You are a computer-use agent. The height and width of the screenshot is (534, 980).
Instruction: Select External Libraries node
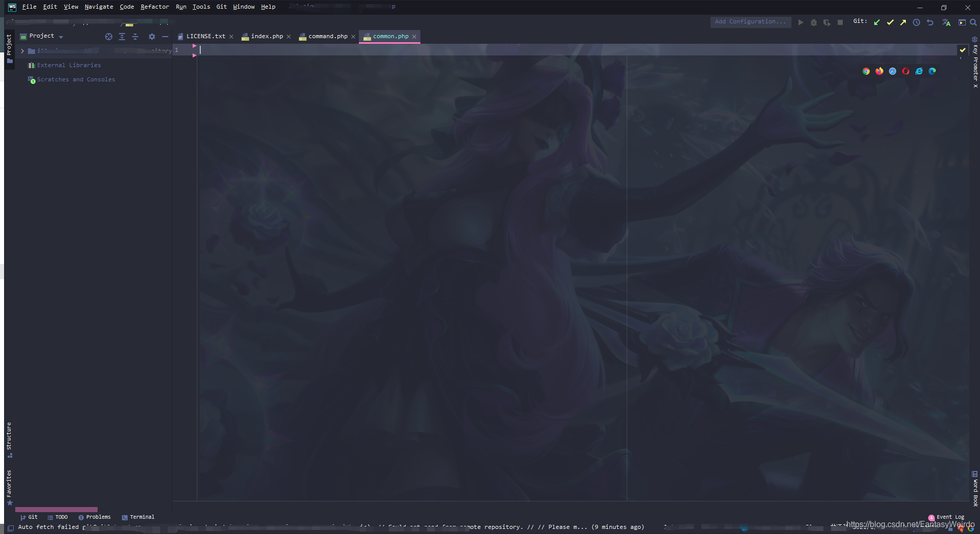69,65
